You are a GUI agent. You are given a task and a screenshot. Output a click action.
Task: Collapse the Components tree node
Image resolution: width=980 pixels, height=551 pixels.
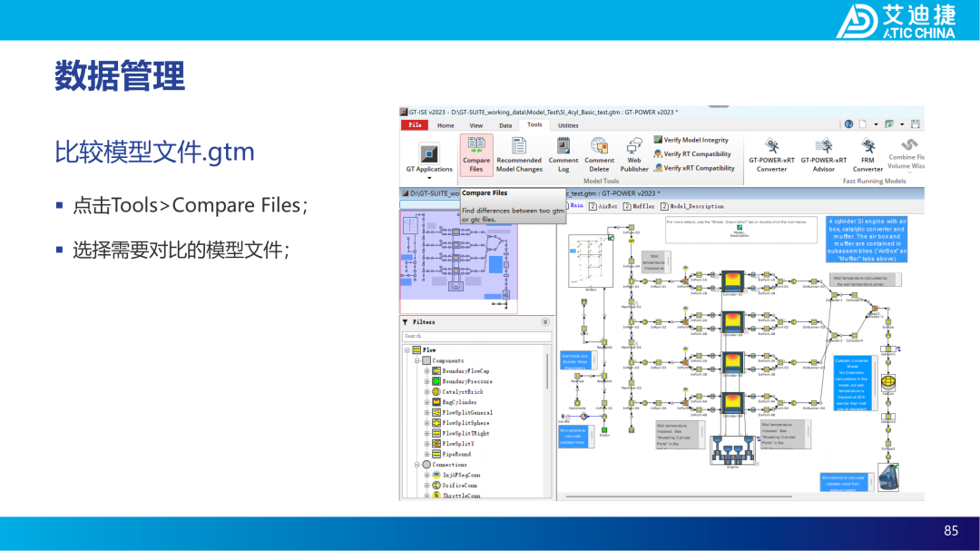tap(416, 361)
